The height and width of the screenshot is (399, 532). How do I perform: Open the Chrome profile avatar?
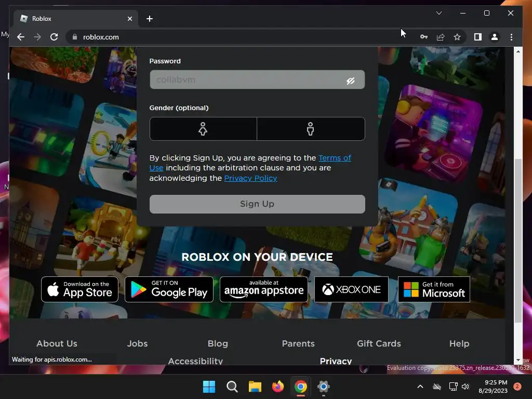(x=495, y=37)
